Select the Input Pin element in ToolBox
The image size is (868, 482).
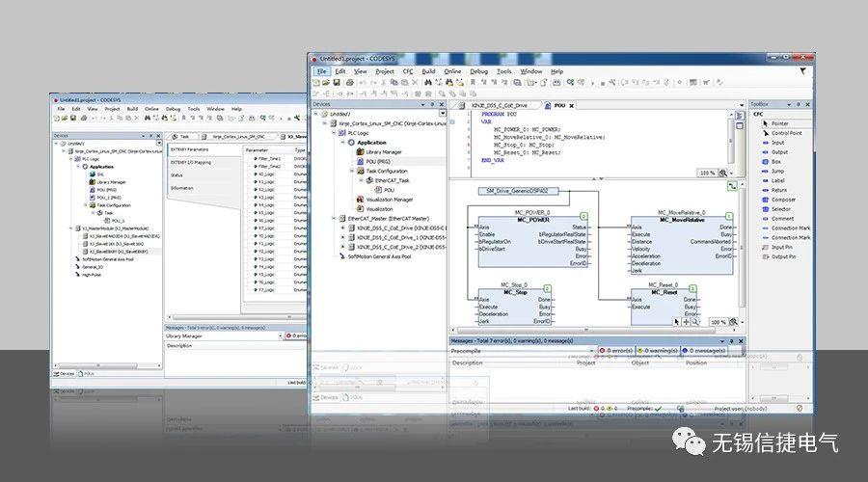pyautogui.click(x=777, y=248)
